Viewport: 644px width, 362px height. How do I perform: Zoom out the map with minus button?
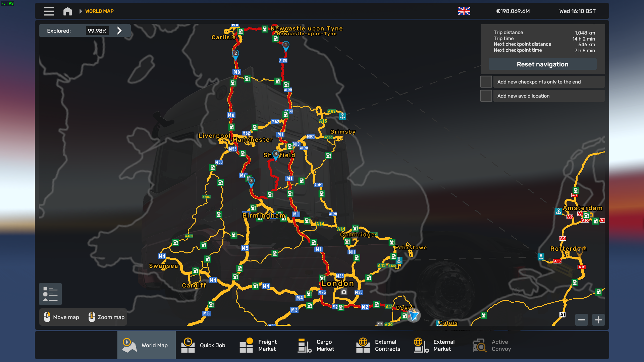(x=582, y=320)
